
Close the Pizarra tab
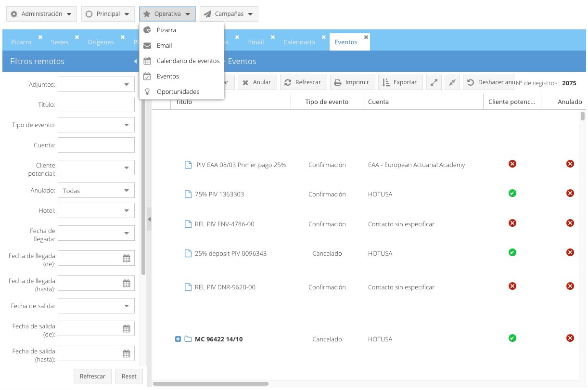(40, 37)
